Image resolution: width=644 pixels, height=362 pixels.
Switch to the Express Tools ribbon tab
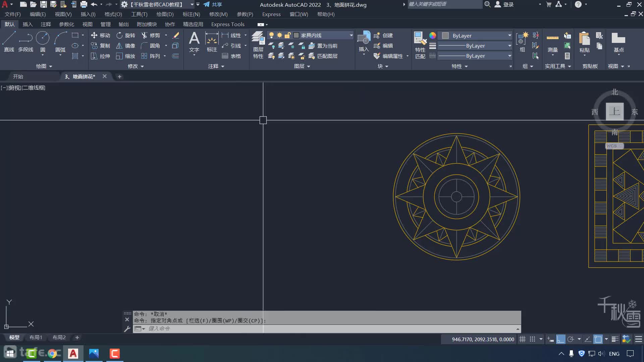pos(228,24)
